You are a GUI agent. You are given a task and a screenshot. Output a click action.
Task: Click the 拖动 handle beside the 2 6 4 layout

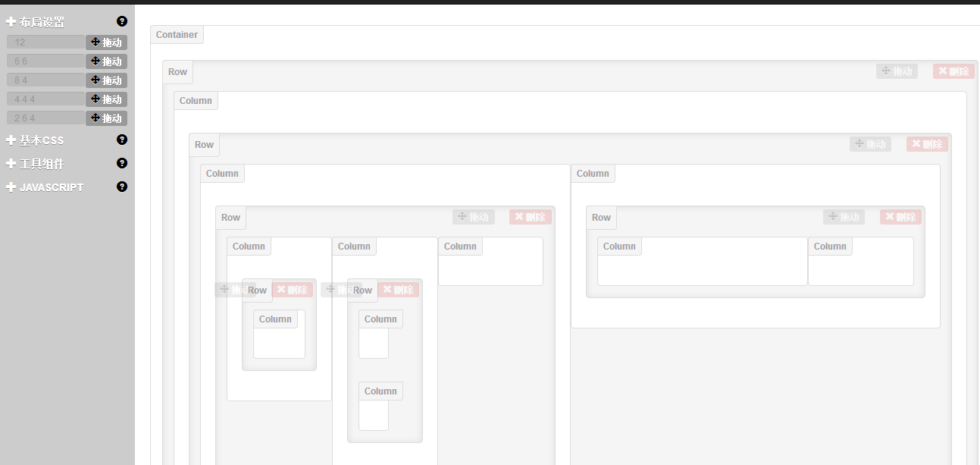(106, 118)
